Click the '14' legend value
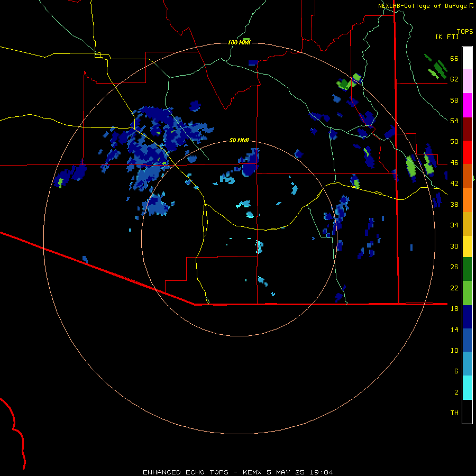The width and height of the screenshot is (476, 476). [x=454, y=329]
